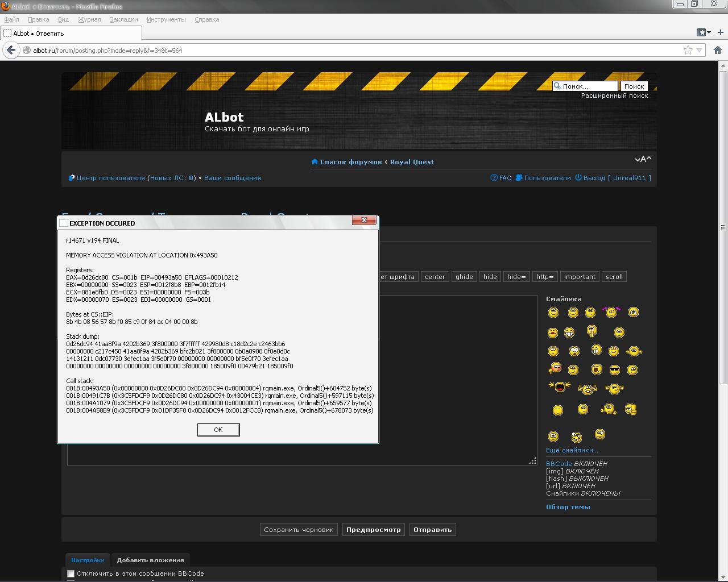728x582 pixels.
Task: Click OK in the exception dialog
Action: click(218, 430)
